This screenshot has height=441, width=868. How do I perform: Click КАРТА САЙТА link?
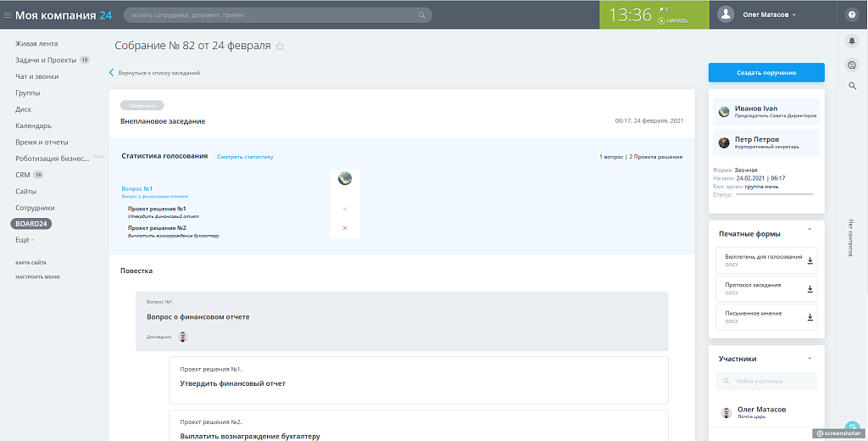(x=31, y=263)
